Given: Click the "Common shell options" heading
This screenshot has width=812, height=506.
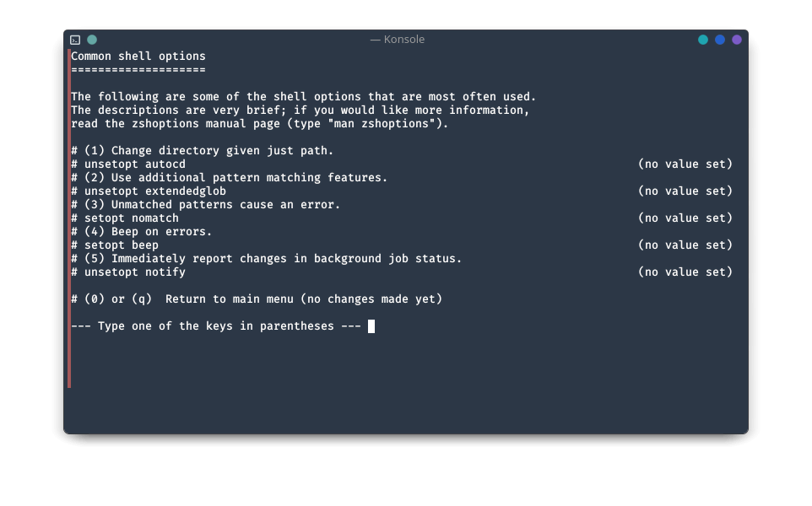Looking at the screenshot, I should coord(138,56).
